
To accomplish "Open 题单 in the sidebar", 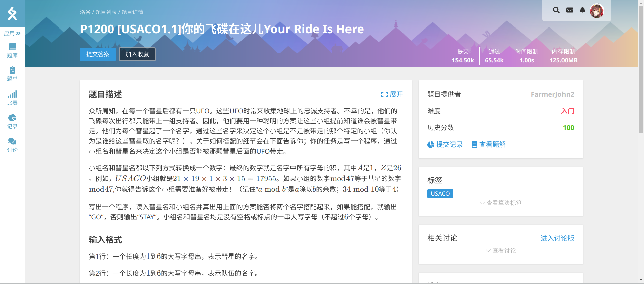I will pyautogui.click(x=12, y=74).
